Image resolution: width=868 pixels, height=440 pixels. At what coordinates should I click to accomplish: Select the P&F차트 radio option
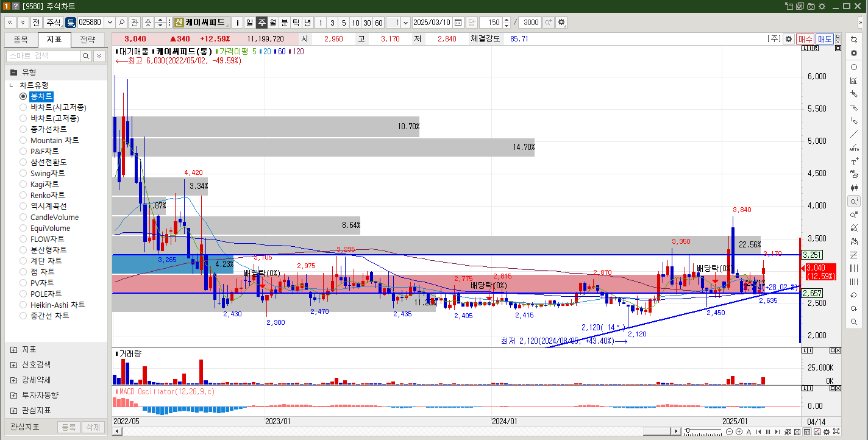click(x=23, y=151)
